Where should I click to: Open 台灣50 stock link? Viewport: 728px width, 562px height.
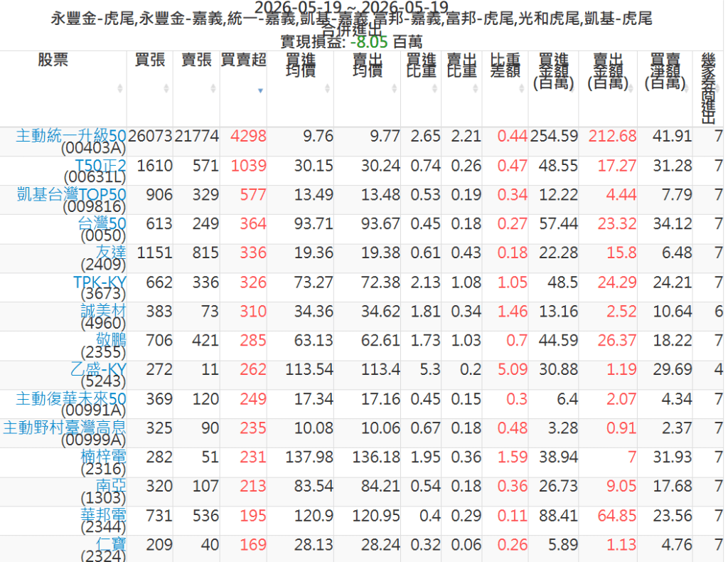click(x=102, y=223)
